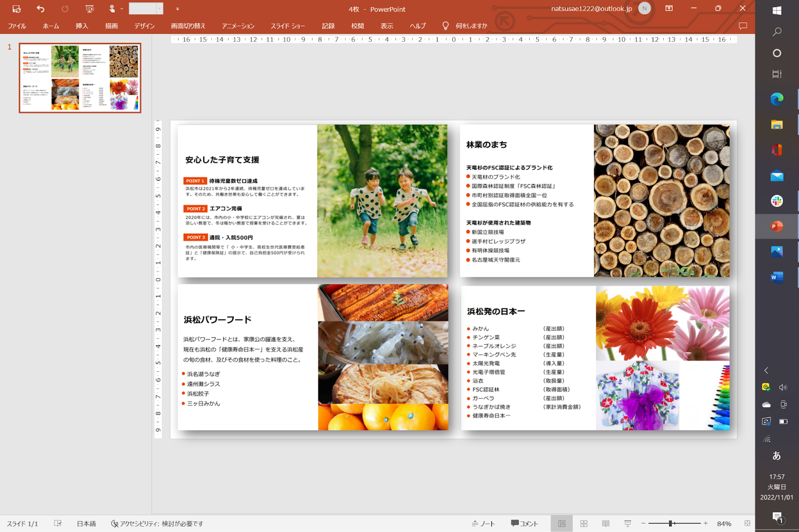Switch to Normal view button
799x532 pixels.
click(562, 524)
